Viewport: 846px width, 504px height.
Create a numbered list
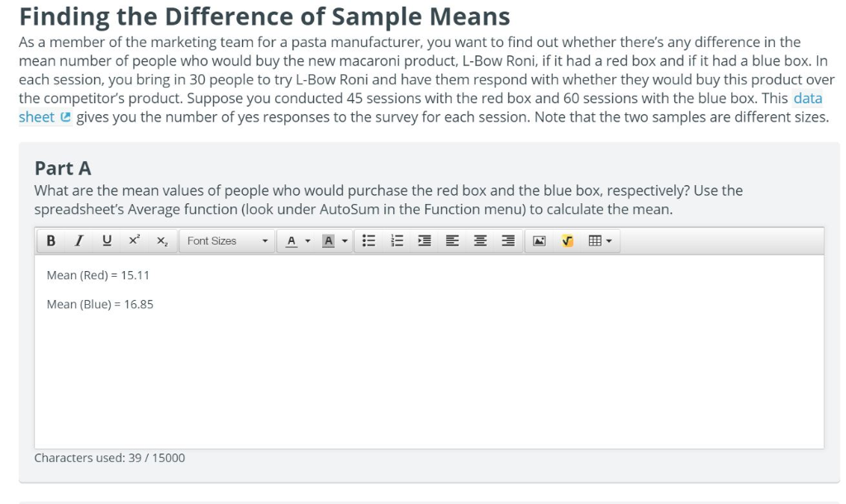point(396,240)
